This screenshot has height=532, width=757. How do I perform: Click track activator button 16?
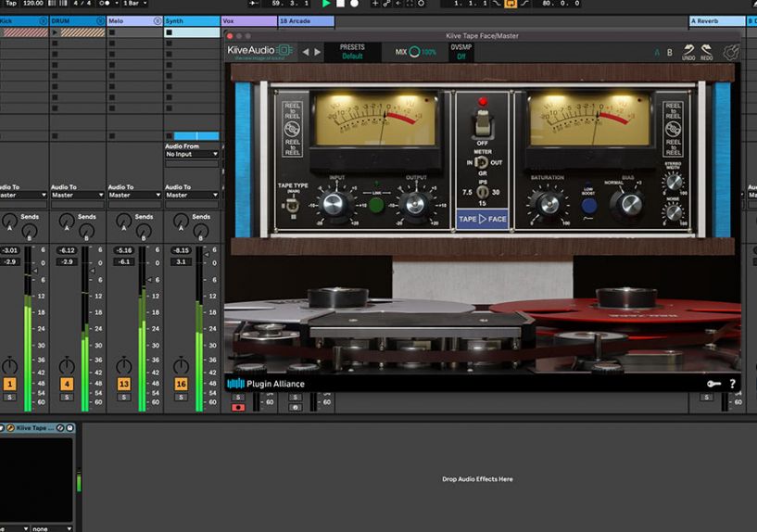point(181,384)
